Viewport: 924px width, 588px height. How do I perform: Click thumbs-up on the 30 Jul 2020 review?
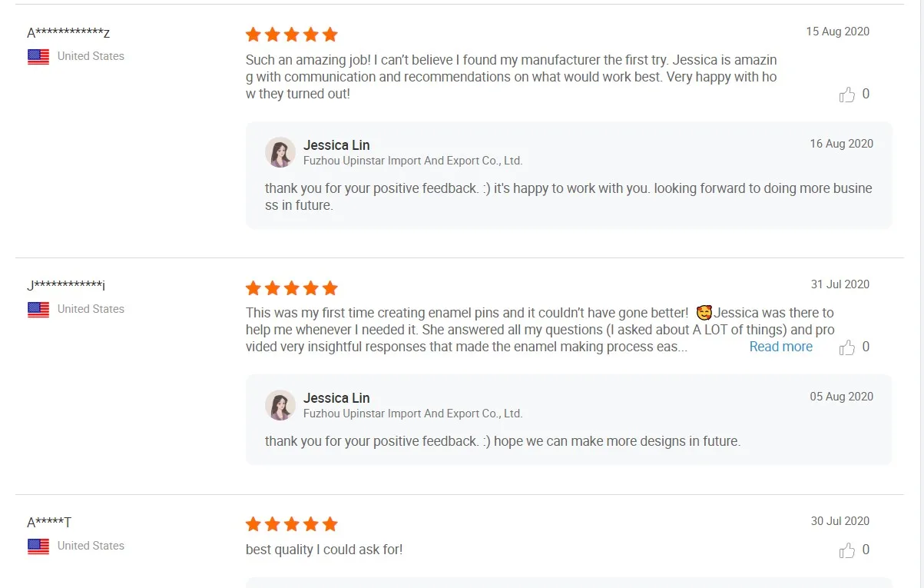[847, 550]
